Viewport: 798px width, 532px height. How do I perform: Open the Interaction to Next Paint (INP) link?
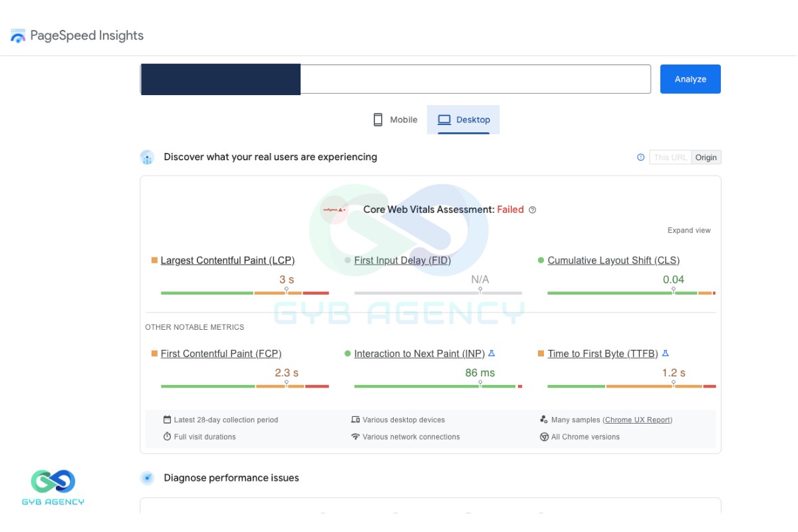(x=420, y=354)
